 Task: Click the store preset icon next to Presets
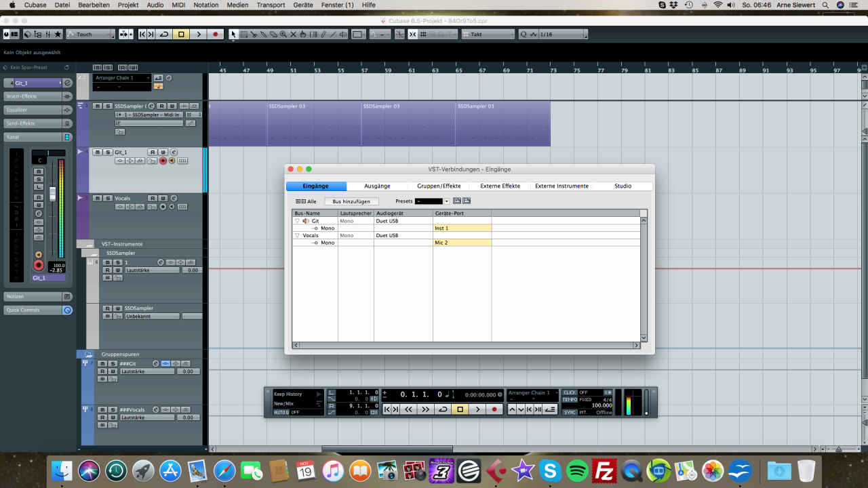(x=457, y=201)
